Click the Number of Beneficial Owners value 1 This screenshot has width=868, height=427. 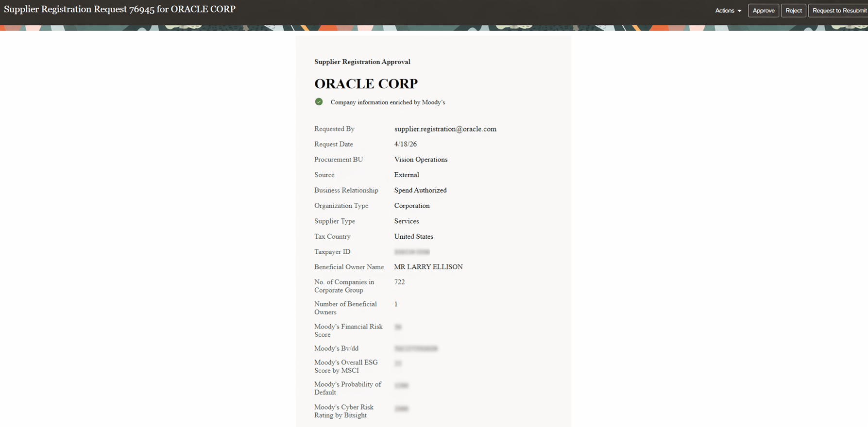(x=396, y=304)
